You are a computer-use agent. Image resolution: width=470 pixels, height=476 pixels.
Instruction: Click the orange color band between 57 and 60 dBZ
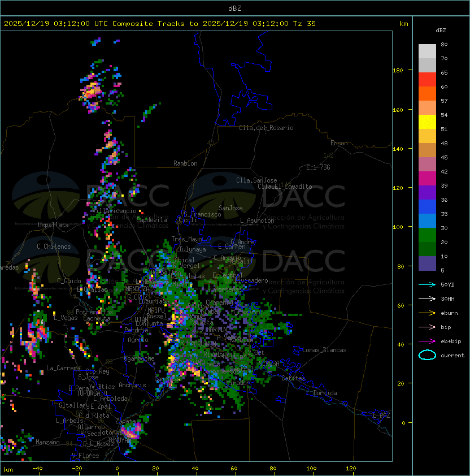pyautogui.click(x=427, y=93)
